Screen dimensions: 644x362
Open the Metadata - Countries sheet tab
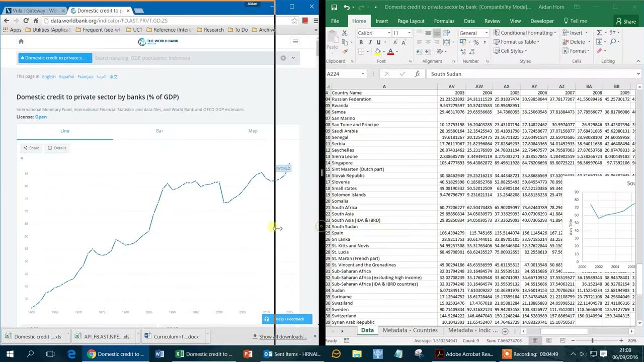[x=410, y=330]
